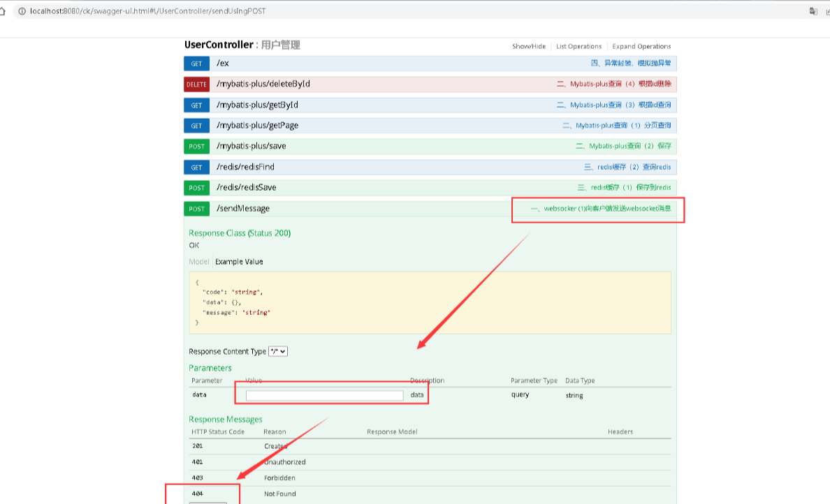830x504 pixels.
Task: Click the Unauthorized reason text
Action: point(285,462)
